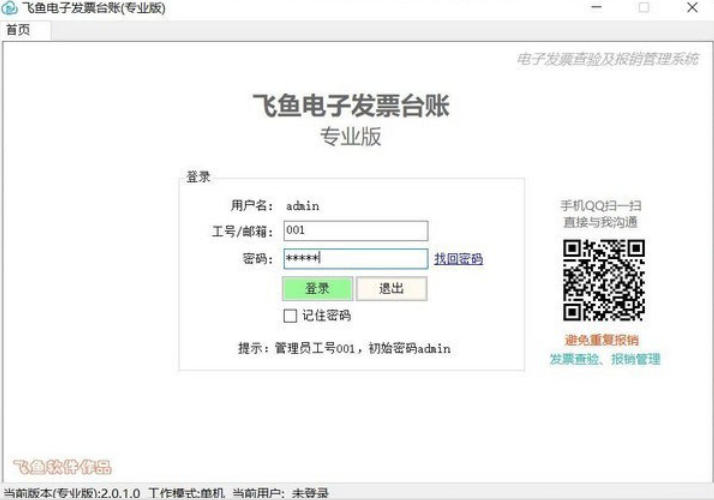Click the 直接与我沟通 text
This screenshot has height=500, width=714.
601,222
